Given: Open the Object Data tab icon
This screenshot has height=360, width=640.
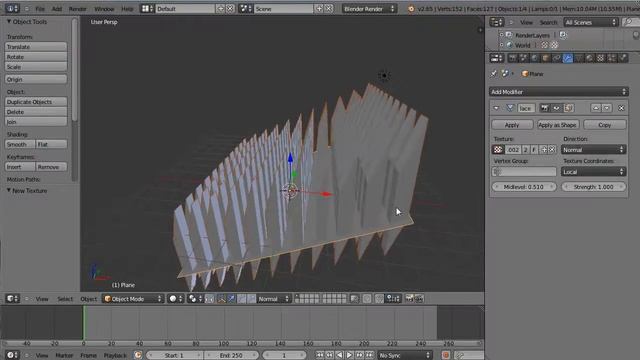Looking at the screenshot, I should 579,58.
